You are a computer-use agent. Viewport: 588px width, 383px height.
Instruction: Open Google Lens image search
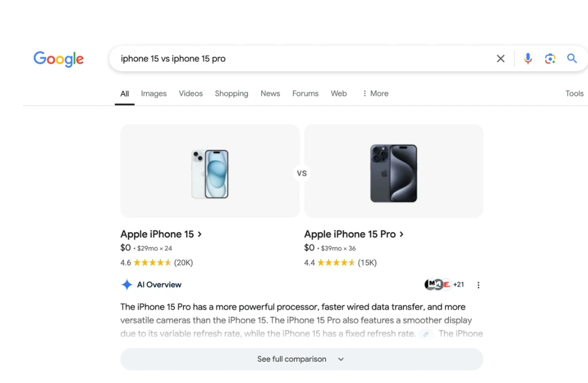pos(550,59)
